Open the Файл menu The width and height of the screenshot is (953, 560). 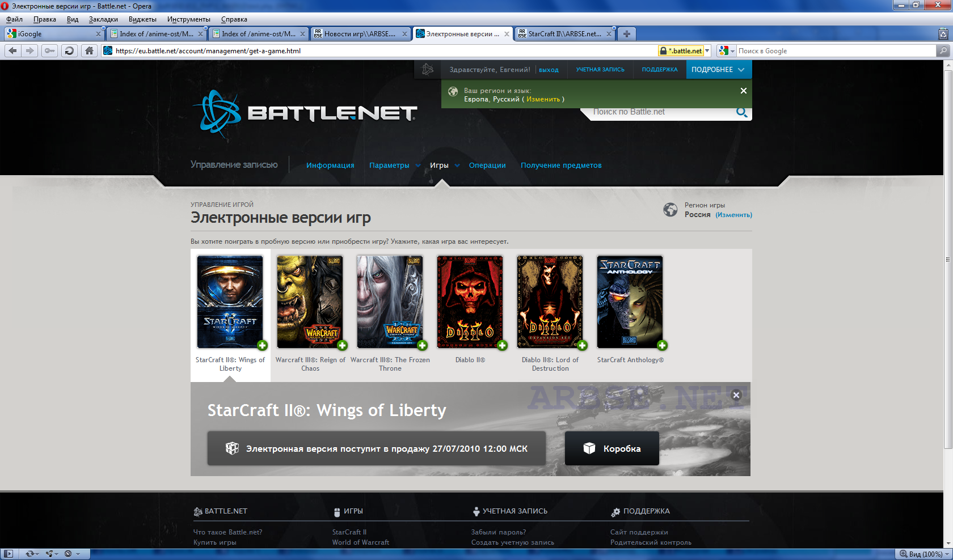tap(15, 19)
